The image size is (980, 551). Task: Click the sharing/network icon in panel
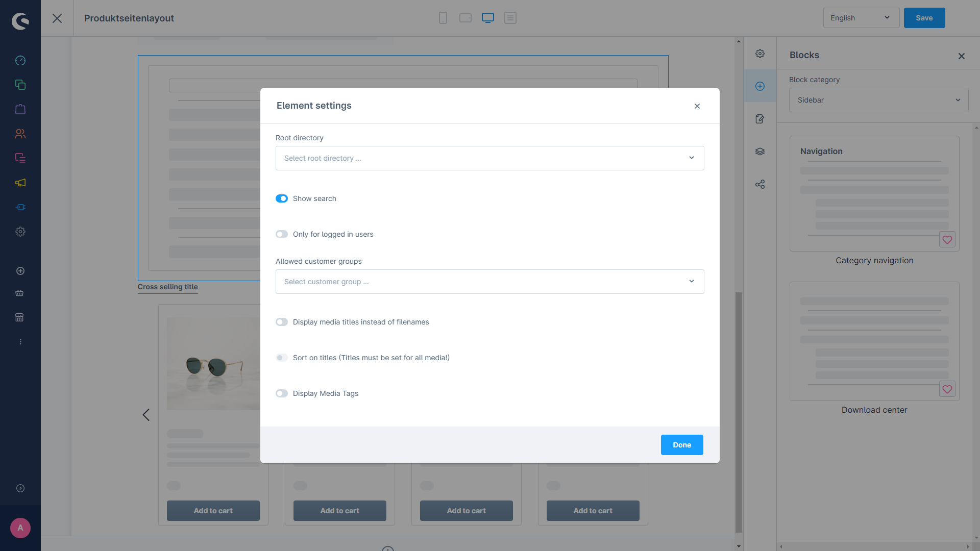pos(760,184)
